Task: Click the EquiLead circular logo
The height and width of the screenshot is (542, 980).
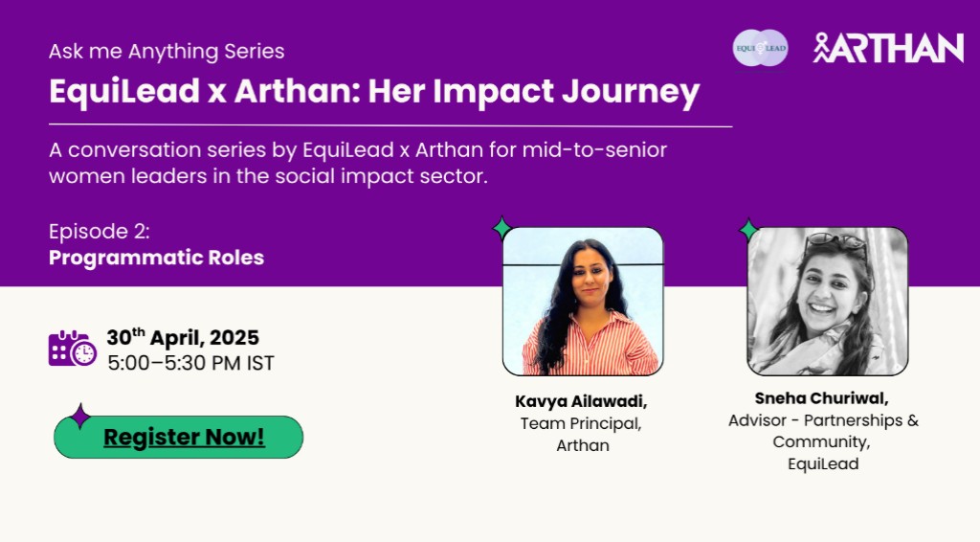Action: [x=760, y=48]
